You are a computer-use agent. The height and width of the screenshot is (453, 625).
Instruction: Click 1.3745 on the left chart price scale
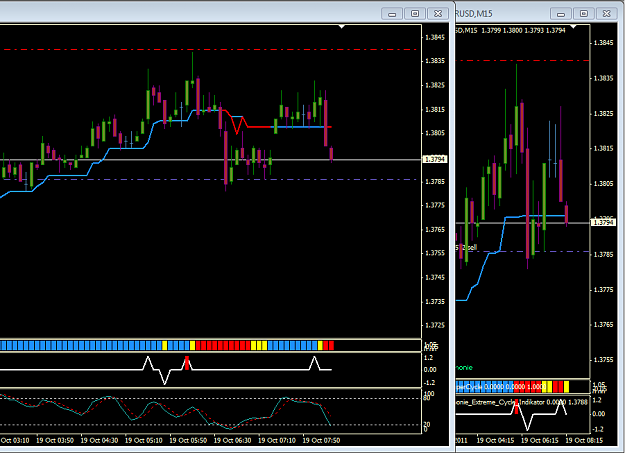(435, 277)
